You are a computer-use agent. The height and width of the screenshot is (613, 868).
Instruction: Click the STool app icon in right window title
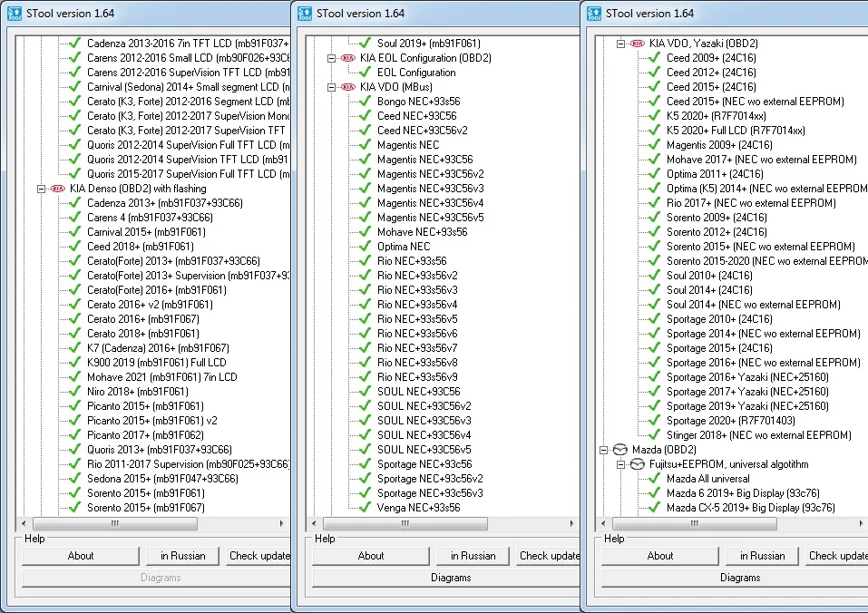point(594,14)
